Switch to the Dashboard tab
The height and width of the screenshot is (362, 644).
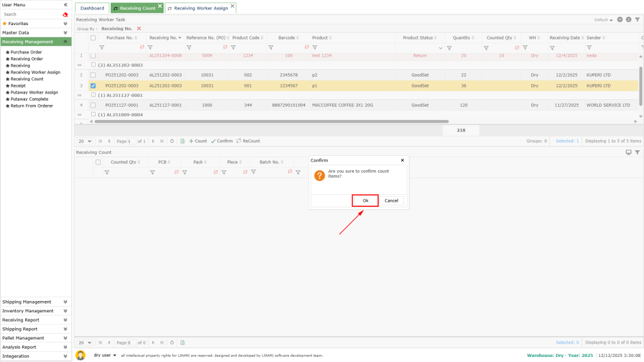[x=92, y=8]
